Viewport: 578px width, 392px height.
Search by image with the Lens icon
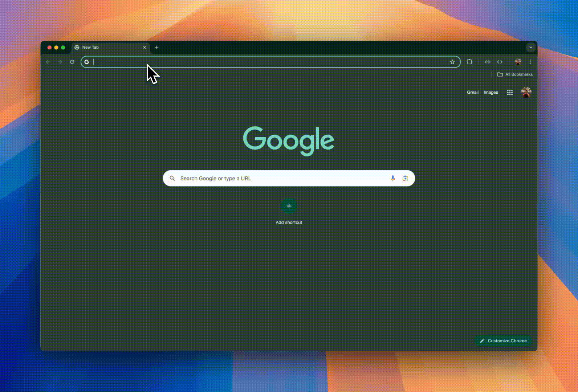(x=405, y=178)
